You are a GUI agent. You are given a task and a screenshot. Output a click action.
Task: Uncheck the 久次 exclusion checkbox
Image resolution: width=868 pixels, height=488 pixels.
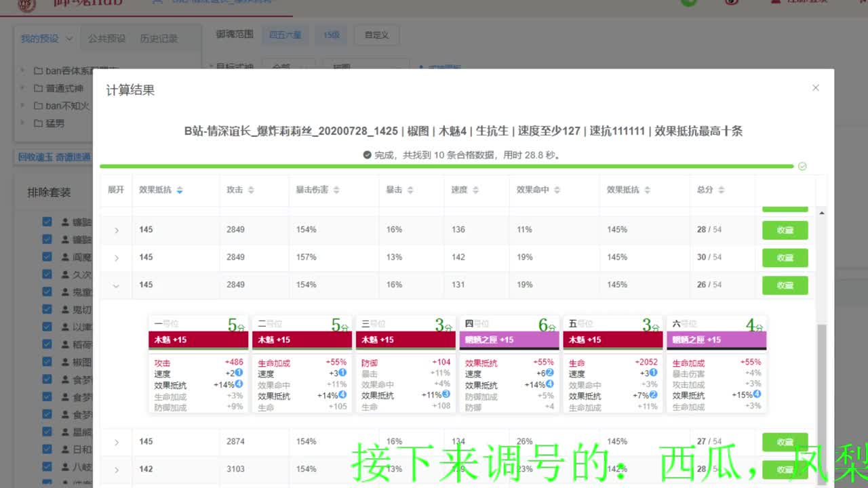pos(47,274)
